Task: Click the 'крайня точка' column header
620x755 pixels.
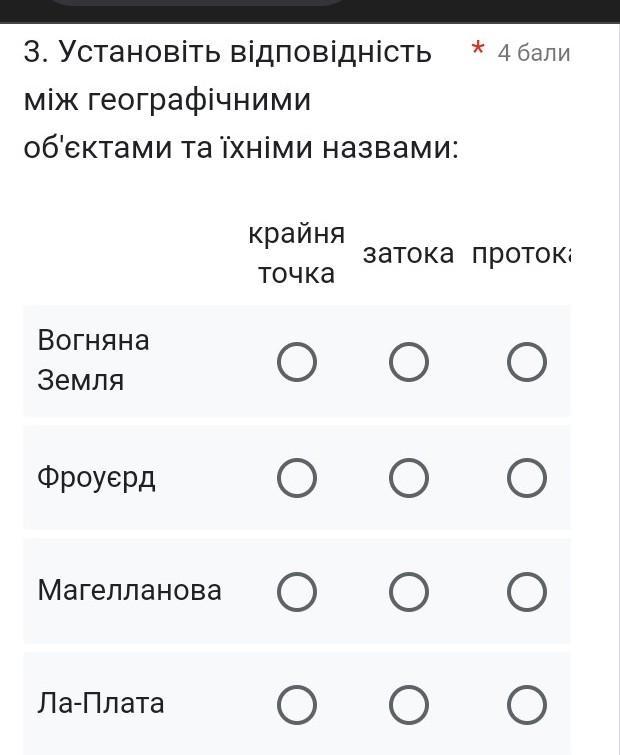Action: pos(297,254)
